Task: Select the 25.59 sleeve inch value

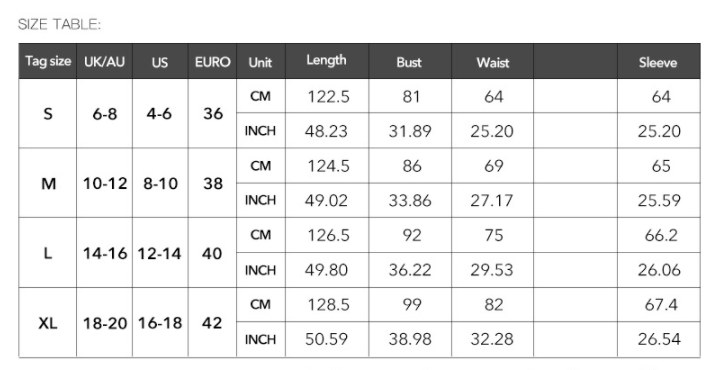Action: tap(659, 200)
